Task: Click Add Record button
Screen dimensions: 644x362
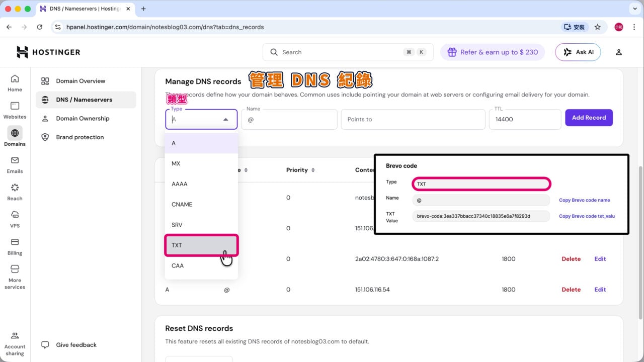Action: [589, 118]
